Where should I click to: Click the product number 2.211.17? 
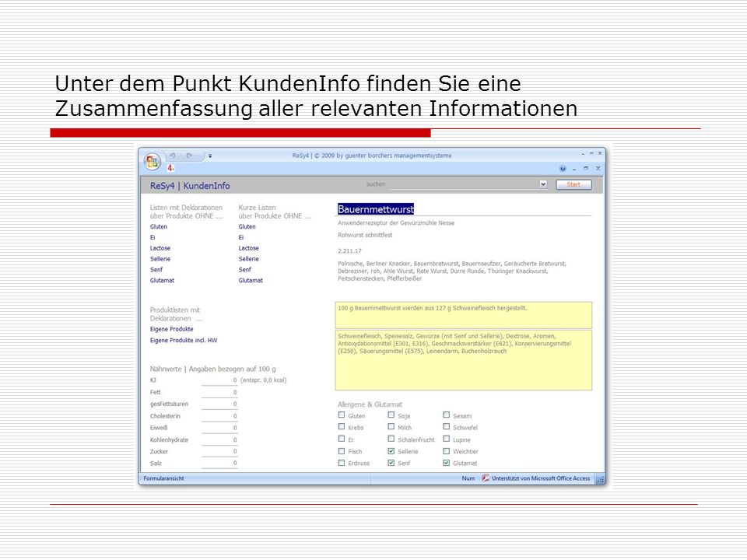click(x=349, y=251)
